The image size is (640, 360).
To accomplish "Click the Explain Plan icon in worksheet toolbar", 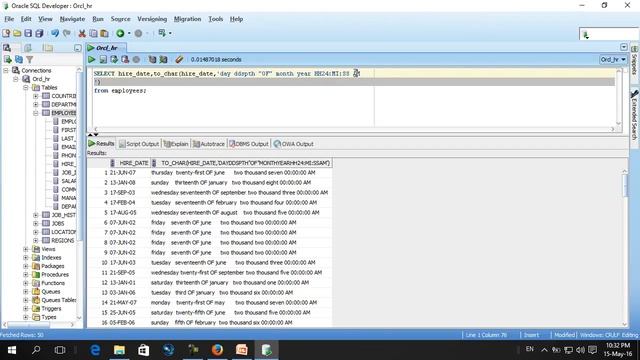I will [152, 60].
